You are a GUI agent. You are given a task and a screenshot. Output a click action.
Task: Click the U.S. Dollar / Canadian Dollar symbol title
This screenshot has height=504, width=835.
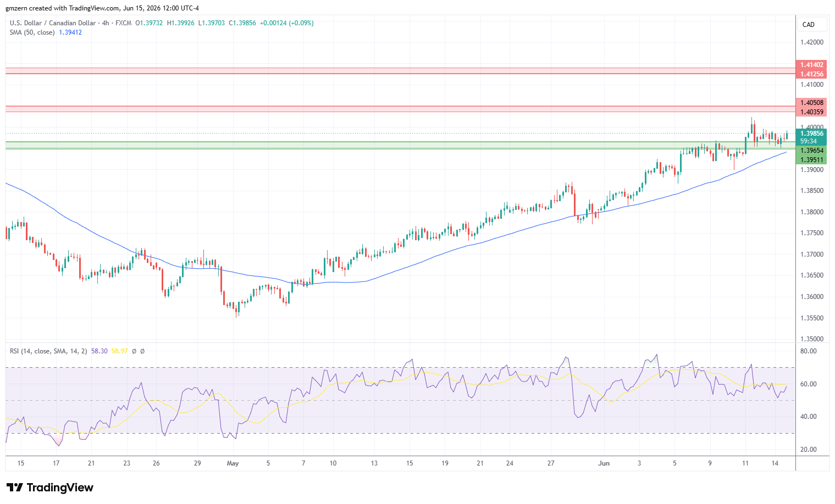tap(52, 23)
